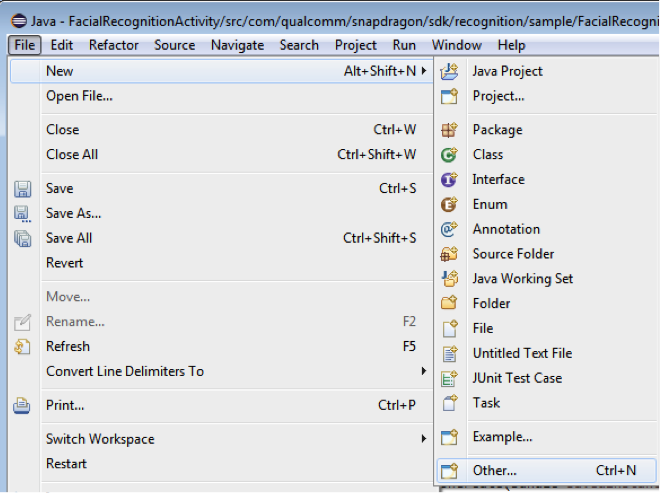Open the Run menu
The height and width of the screenshot is (493, 660).
[404, 45]
